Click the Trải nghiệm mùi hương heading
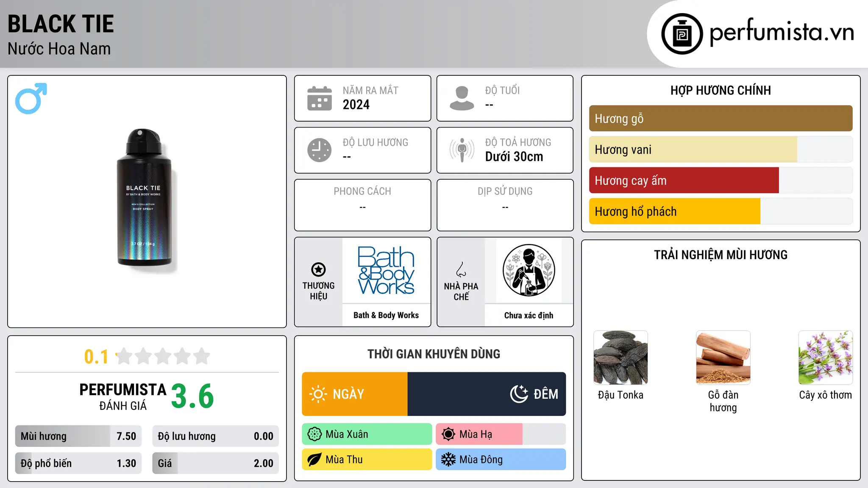Image resolution: width=868 pixels, height=488 pixels. [x=721, y=255]
